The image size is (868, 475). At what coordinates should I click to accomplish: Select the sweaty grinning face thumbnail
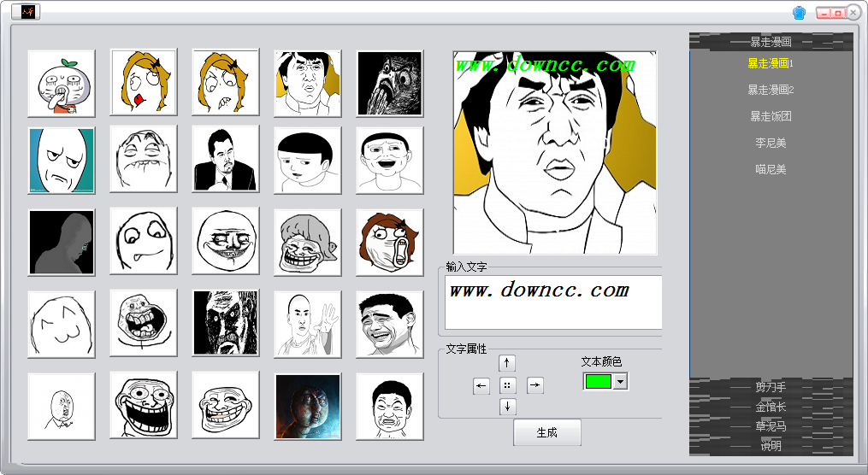[x=144, y=159]
